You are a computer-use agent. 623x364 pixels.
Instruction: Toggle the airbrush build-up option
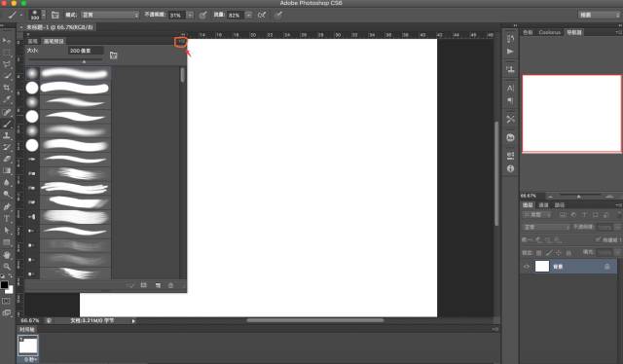(x=262, y=16)
